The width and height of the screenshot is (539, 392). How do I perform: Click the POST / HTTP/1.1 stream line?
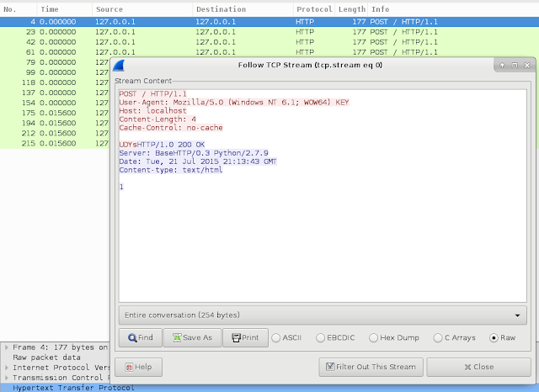(153, 93)
